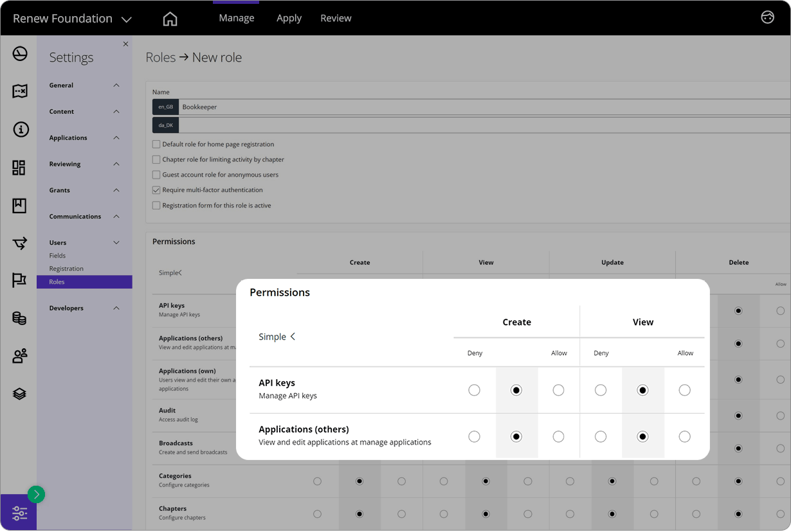
Task: Open the Review menu item
Action: coord(336,18)
